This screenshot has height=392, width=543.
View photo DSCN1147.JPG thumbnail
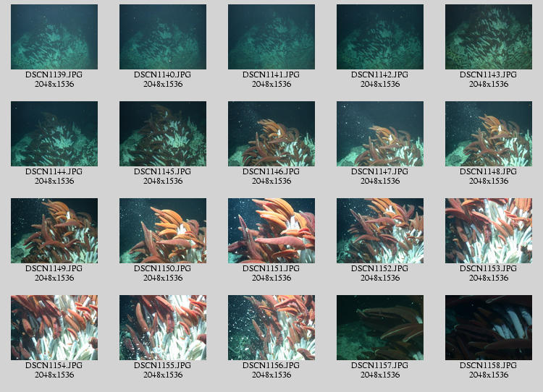point(380,134)
